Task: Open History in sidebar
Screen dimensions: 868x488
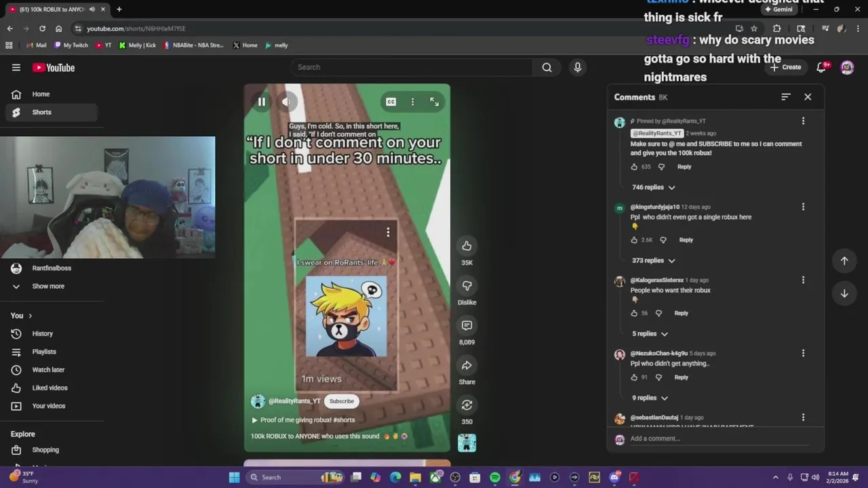Action: point(53,333)
